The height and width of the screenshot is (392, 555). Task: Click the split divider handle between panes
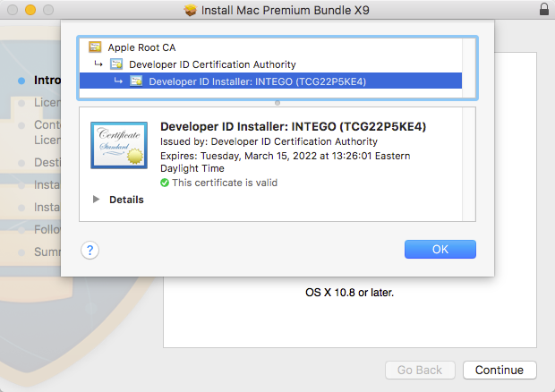(277, 103)
